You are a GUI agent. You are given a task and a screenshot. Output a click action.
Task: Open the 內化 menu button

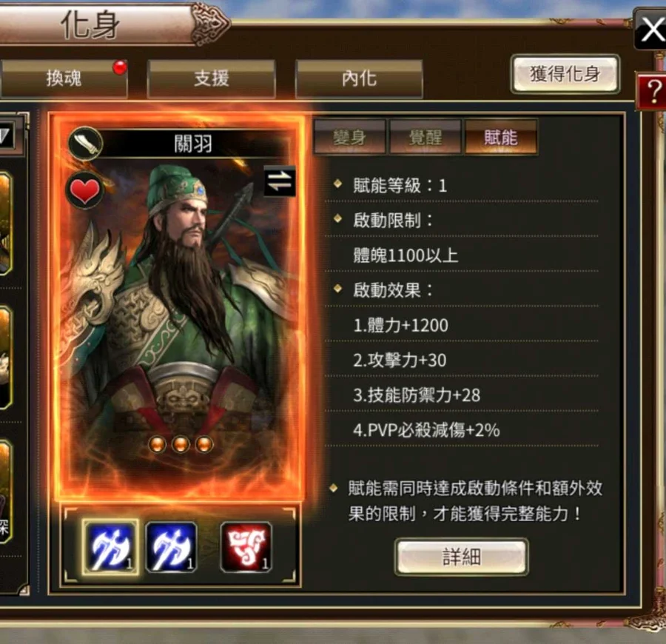pos(360,79)
